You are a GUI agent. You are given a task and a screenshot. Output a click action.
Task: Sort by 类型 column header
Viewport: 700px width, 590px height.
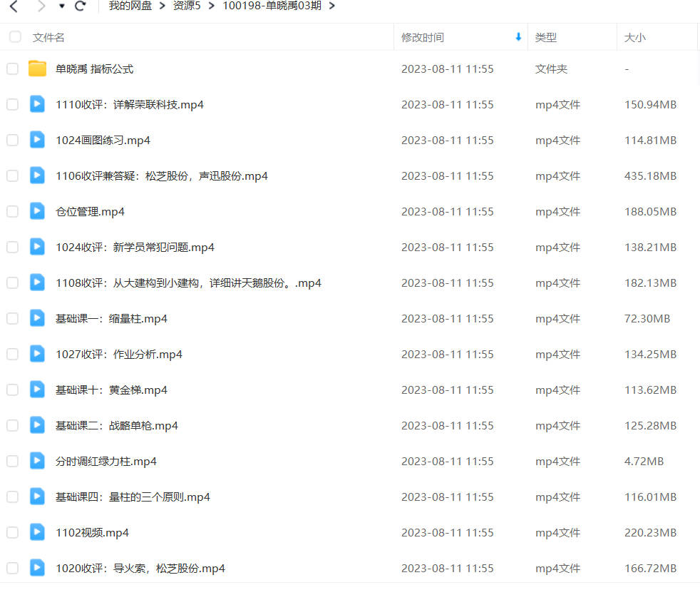tap(545, 38)
